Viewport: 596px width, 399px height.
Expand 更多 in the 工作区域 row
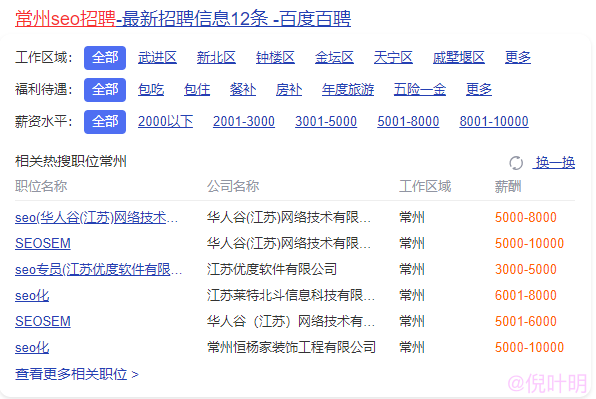coord(518,58)
